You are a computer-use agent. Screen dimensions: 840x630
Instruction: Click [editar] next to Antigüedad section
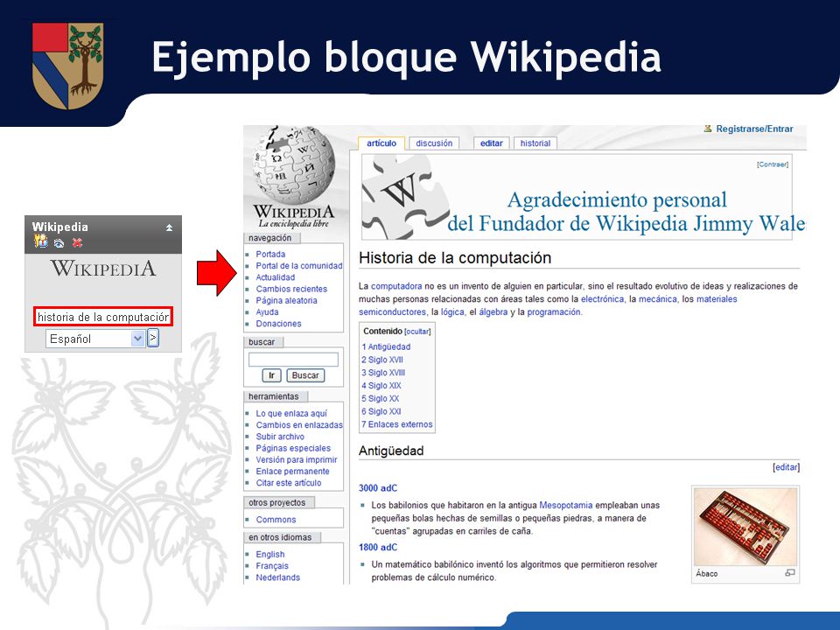tap(786, 467)
